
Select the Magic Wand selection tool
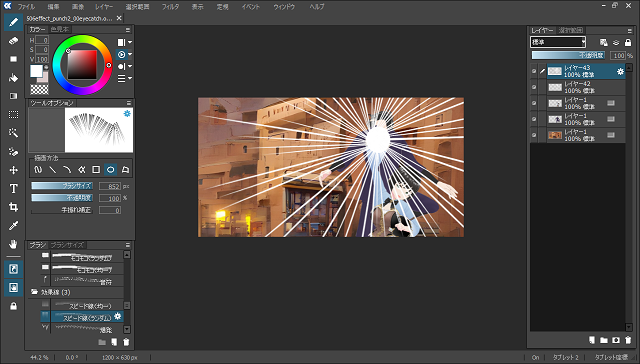click(13, 133)
